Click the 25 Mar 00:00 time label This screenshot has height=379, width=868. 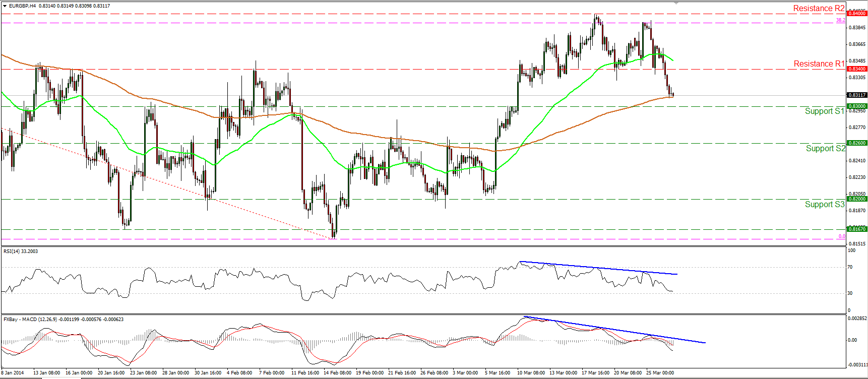coord(660,373)
